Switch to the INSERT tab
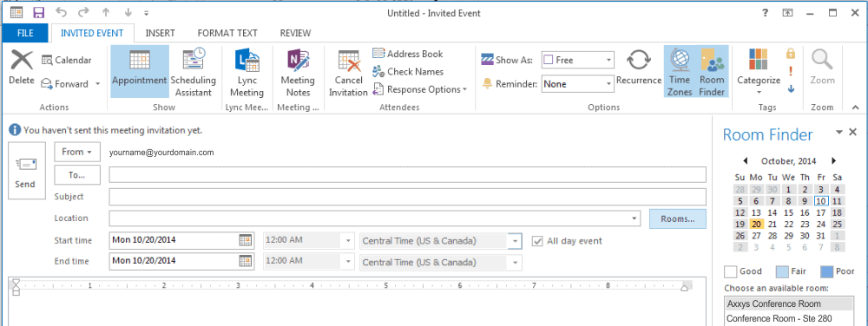Viewport: 868px width, 326px height. click(x=161, y=33)
